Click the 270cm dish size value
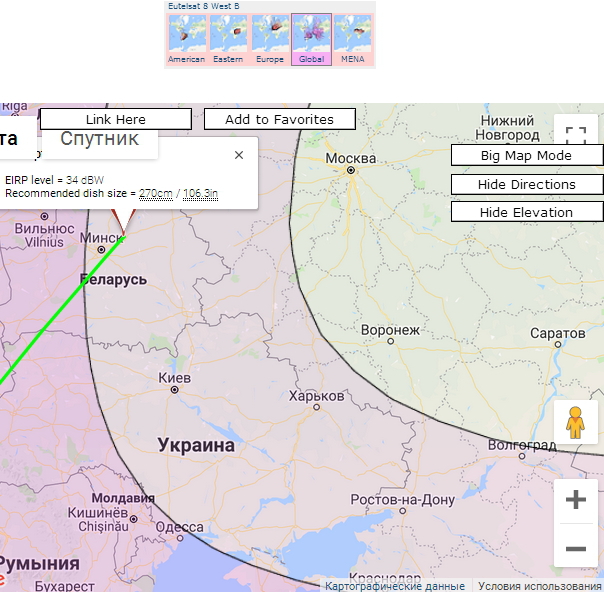 (156, 193)
